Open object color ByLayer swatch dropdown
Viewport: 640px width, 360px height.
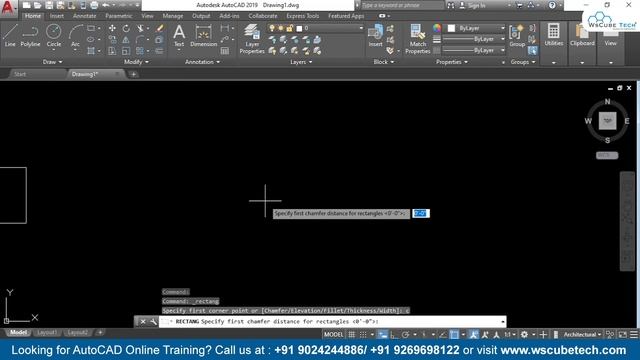coord(475,28)
